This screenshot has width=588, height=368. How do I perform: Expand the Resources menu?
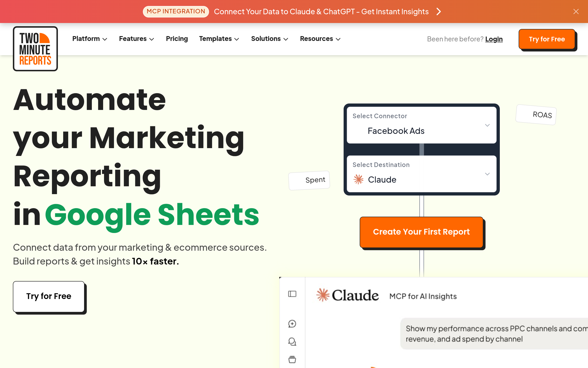point(320,39)
